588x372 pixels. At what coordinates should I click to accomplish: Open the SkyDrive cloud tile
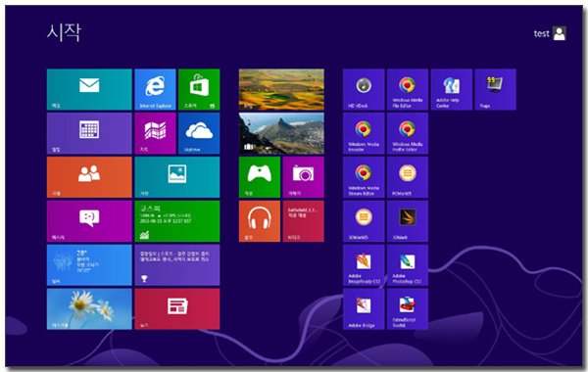coord(199,133)
